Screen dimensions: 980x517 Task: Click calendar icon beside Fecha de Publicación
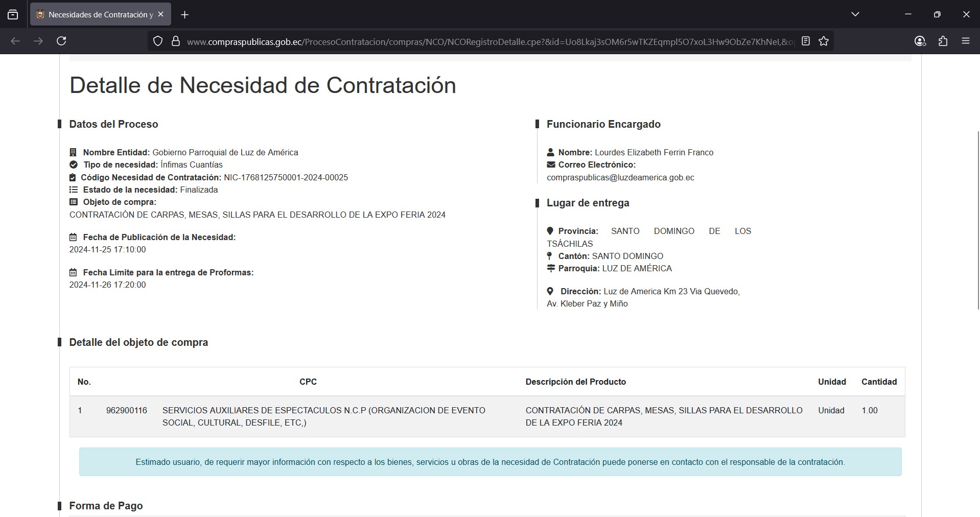pos(73,237)
